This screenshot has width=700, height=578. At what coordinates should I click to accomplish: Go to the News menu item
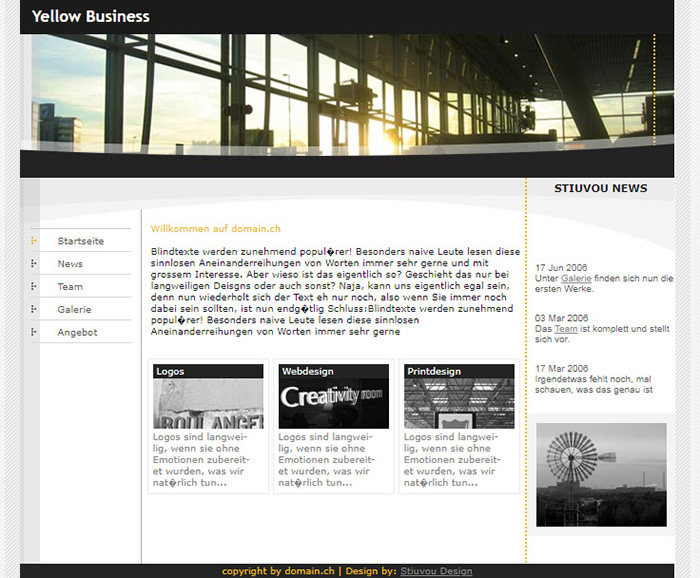pyautogui.click(x=70, y=264)
